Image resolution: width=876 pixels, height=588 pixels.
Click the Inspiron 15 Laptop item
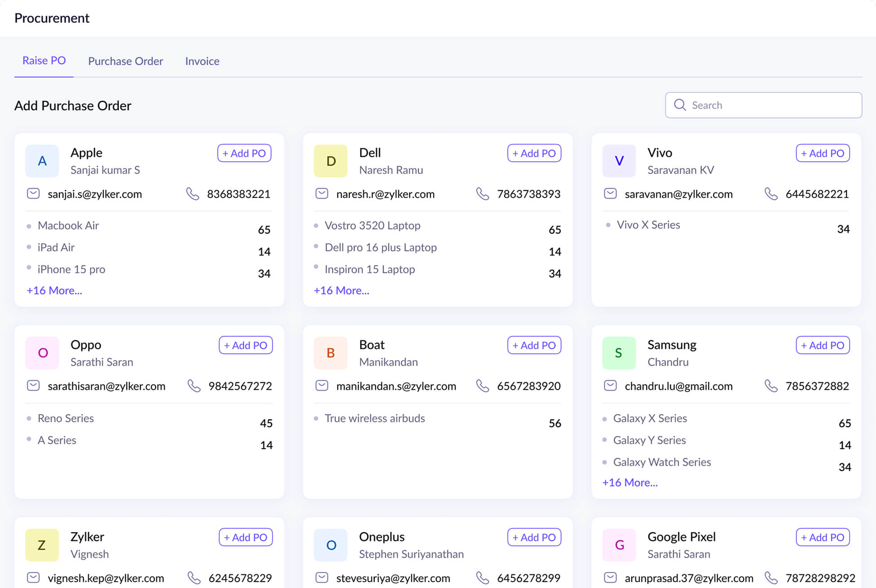pyautogui.click(x=370, y=269)
